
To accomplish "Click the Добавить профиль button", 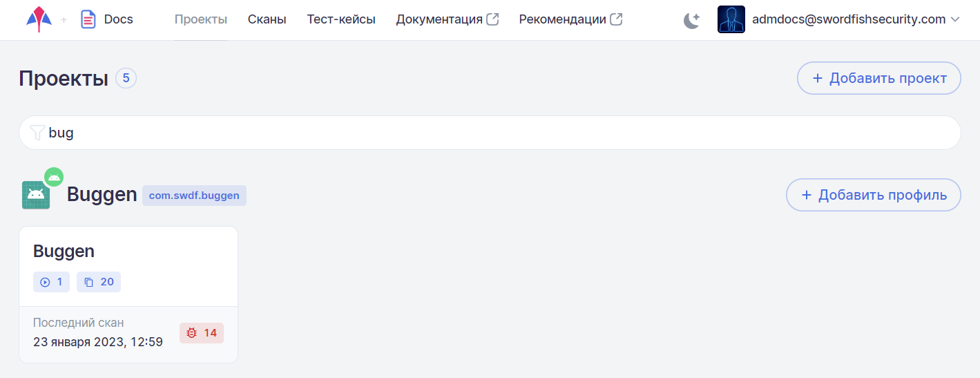I will (x=873, y=195).
